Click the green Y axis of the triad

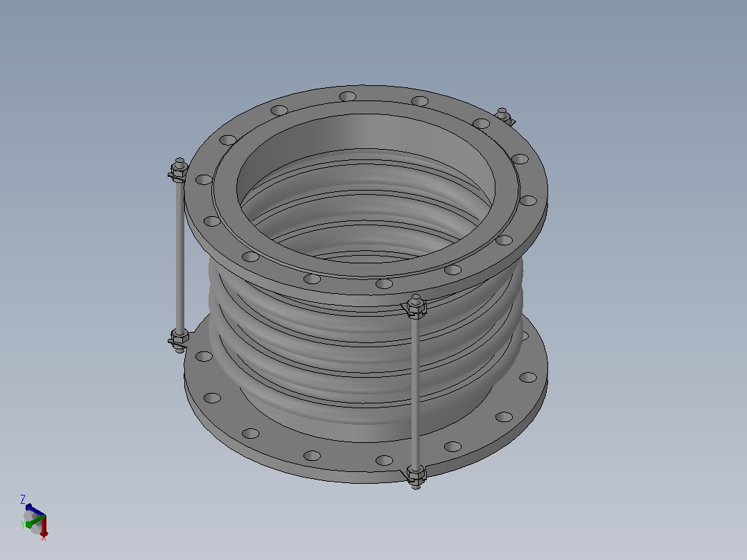tap(35, 521)
